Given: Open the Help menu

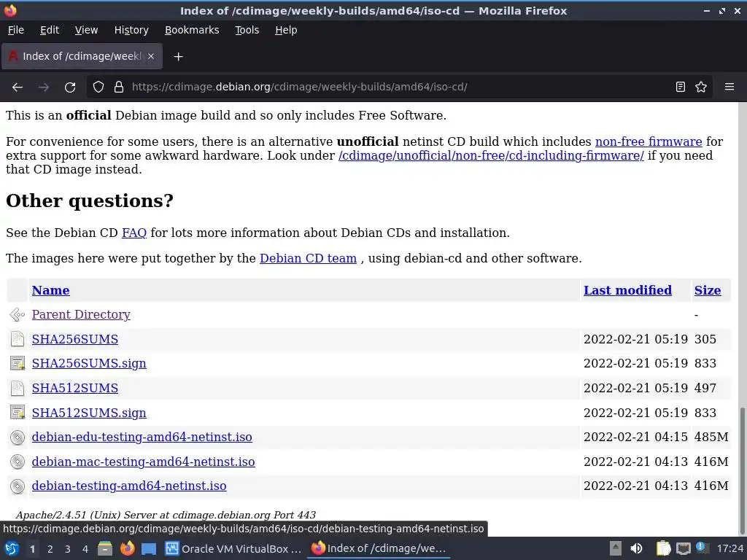Looking at the screenshot, I should coord(286,30).
